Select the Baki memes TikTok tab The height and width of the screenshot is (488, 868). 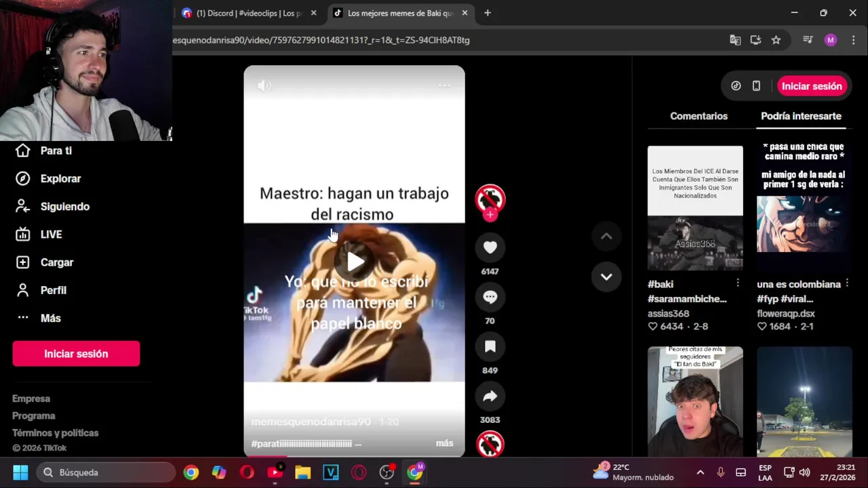click(399, 13)
